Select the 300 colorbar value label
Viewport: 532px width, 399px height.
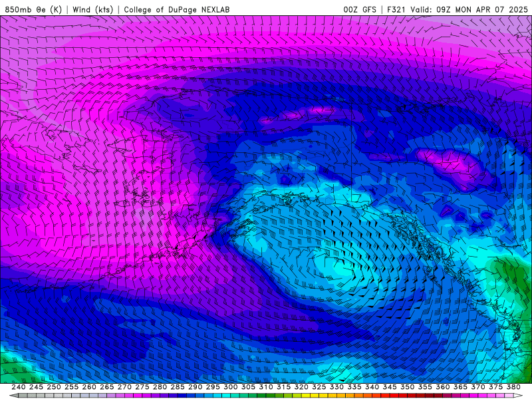tap(231, 387)
